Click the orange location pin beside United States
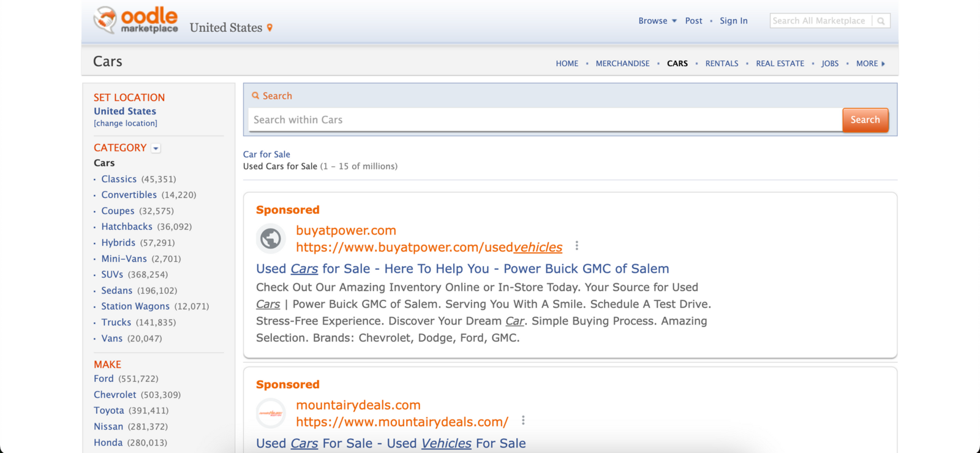Viewport: 980px width, 453px height. click(x=269, y=28)
